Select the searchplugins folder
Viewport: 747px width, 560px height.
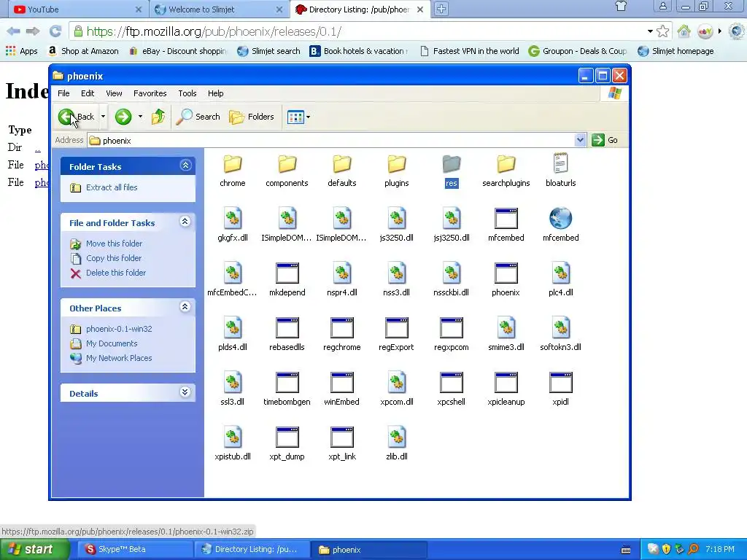click(x=506, y=171)
